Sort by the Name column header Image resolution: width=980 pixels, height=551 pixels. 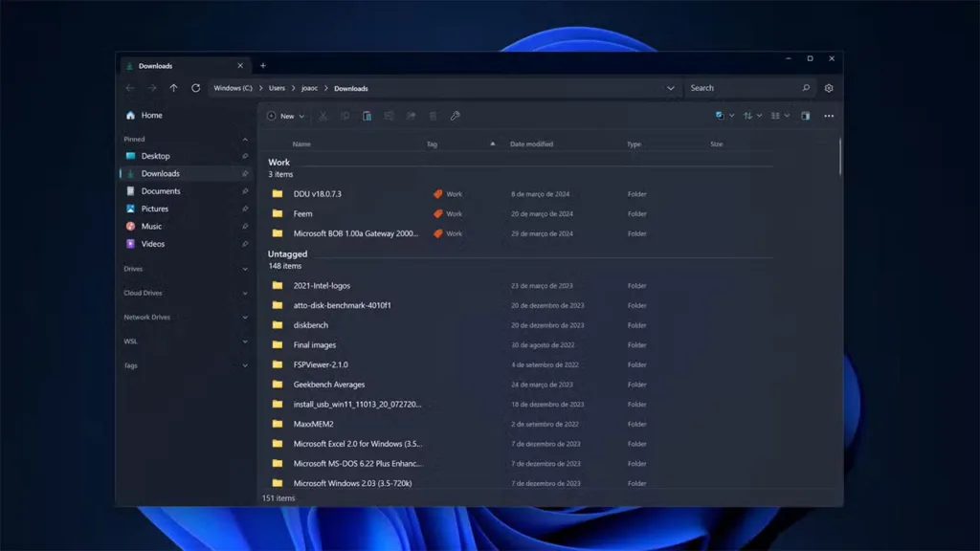tap(301, 144)
